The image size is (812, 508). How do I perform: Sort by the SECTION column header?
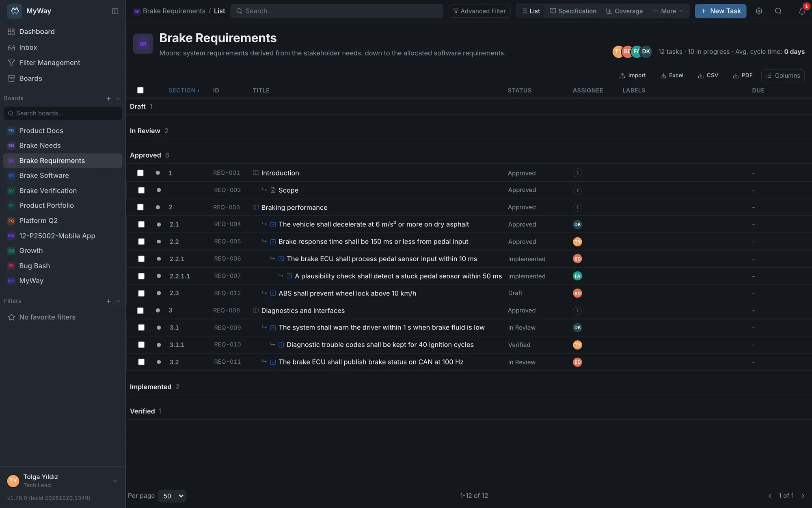tap(184, 90)
